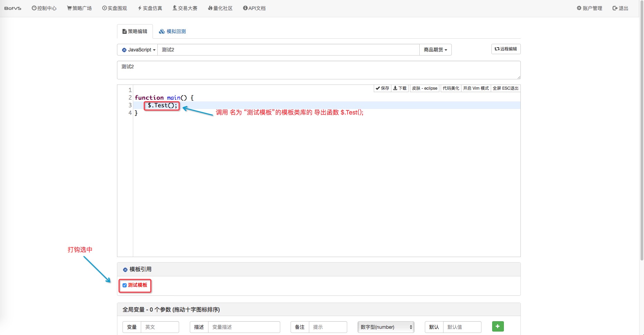The image size is (644, 335).
Task: Open JavaScript language dropdown
Action: [137, 50]
